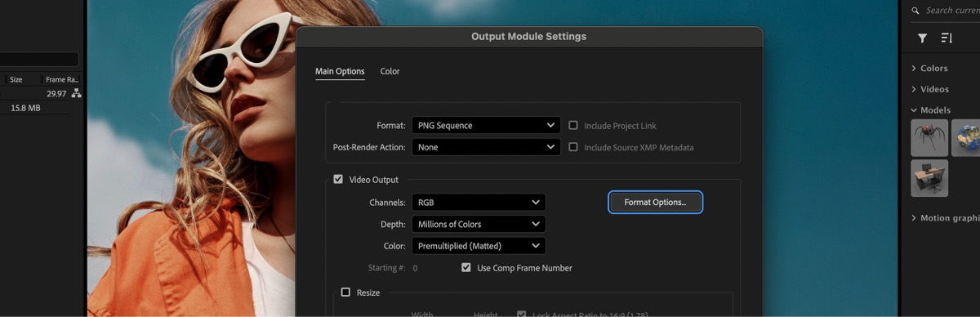Open the Channels dropdown set to RGB
Screen dimensions: 980x317
[x=479, y=202]
